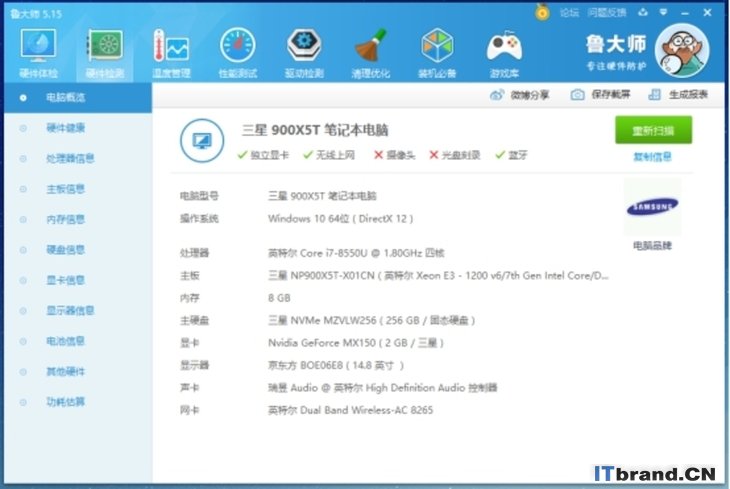Click the Dual Band Wireless-AC 8265 value

tap(351, 410)
